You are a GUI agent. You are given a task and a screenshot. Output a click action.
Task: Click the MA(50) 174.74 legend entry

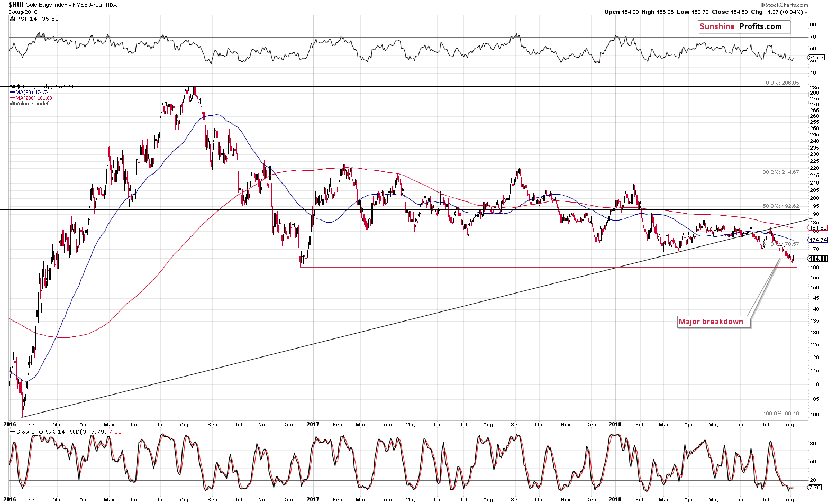(x=32, y=92)
